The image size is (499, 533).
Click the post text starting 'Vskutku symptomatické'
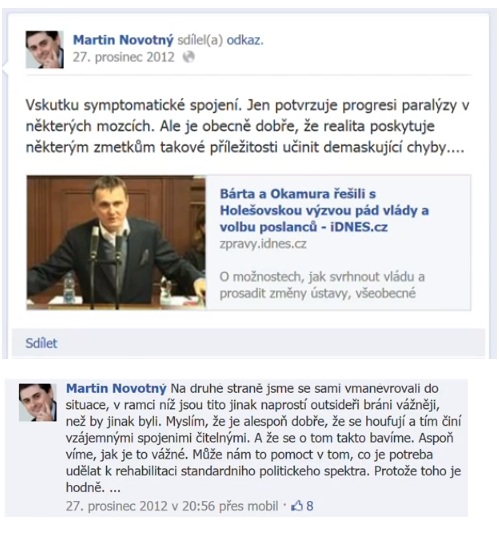[247, 126]
